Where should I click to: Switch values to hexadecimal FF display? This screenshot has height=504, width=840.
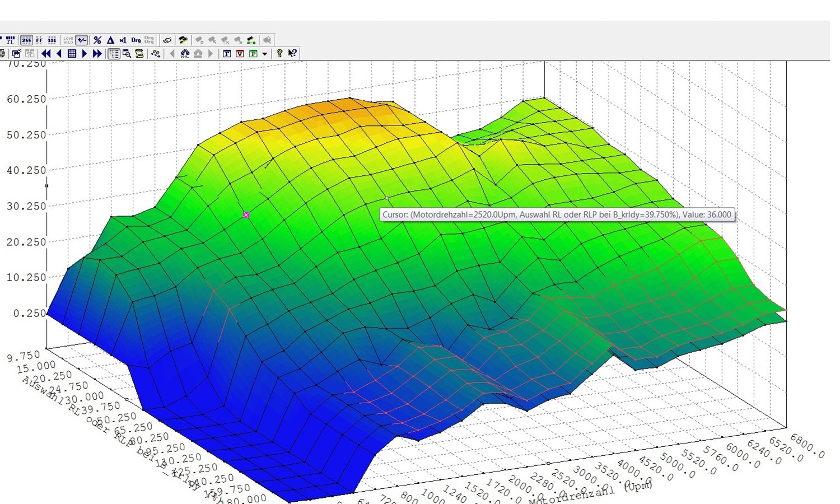click(x=39, y=40)
